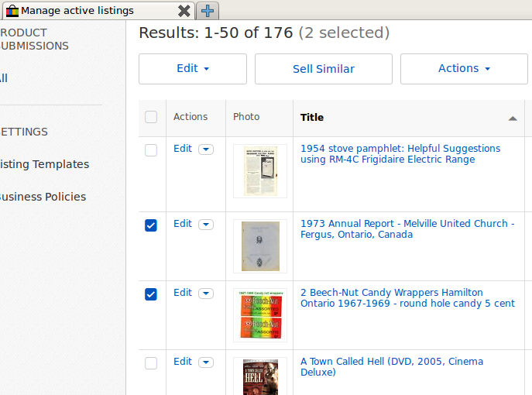This screenshot has width=532, height=395.
Task: Open the Melville United Church report thumbnail
Action: click(x=260, y=246)
